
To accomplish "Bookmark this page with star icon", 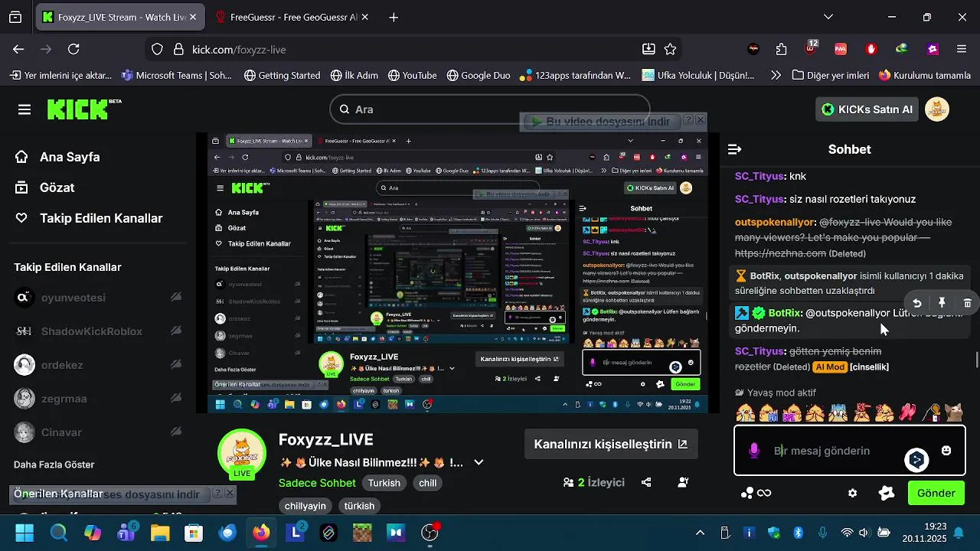I will point(671,49).
